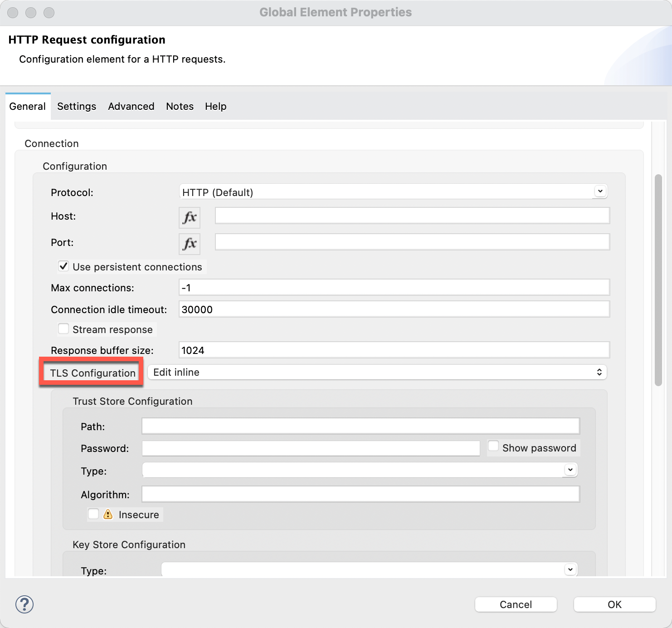Check the Show password box
The width and height of the screenshot is (672, 628).
pyautogui.click(x=494, y=446)
